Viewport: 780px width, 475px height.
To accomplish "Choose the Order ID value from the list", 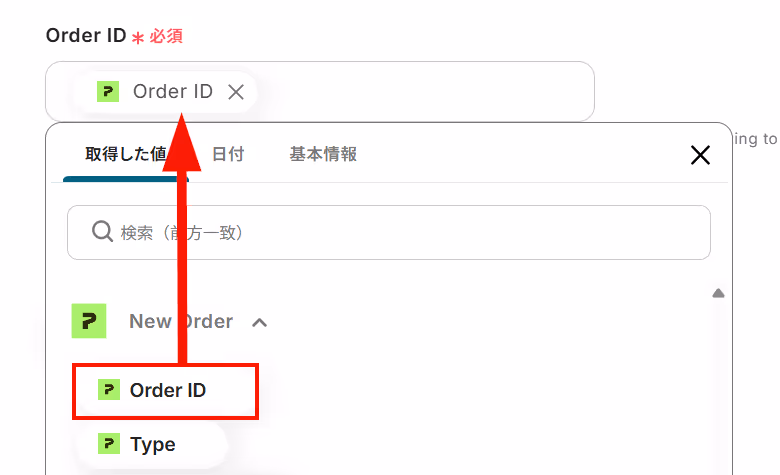I will click(166, 391).
